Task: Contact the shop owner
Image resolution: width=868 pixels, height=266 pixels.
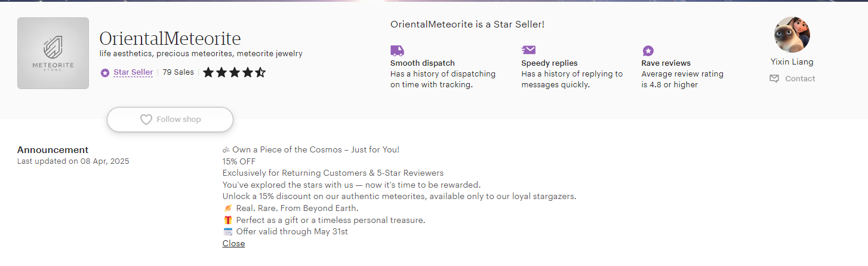Action: click(792, 79)
